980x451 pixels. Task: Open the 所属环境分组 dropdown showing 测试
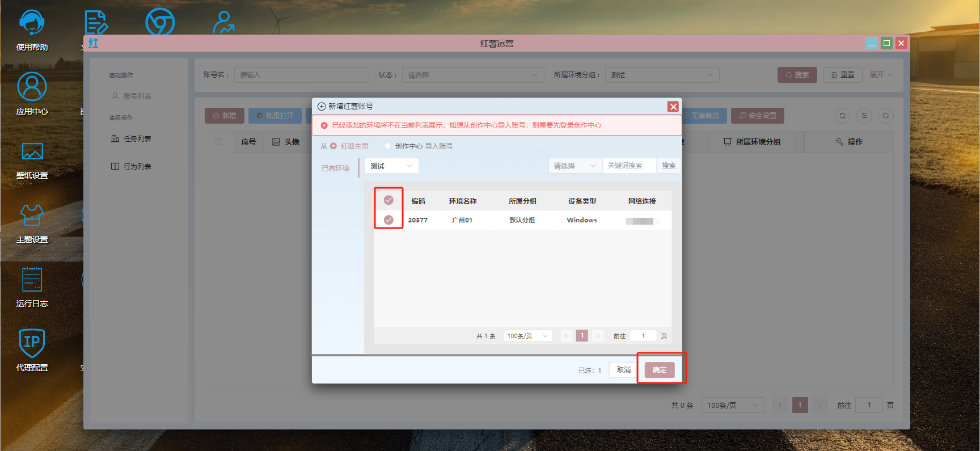coord(662,75)
